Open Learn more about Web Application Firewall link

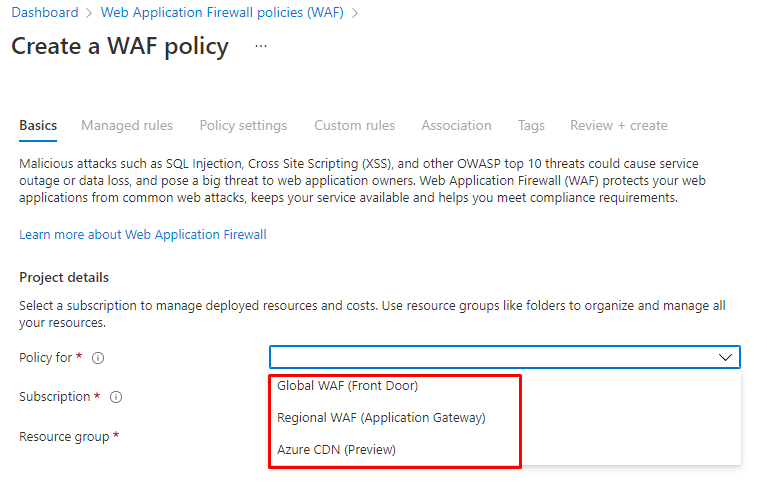point(142,234)
